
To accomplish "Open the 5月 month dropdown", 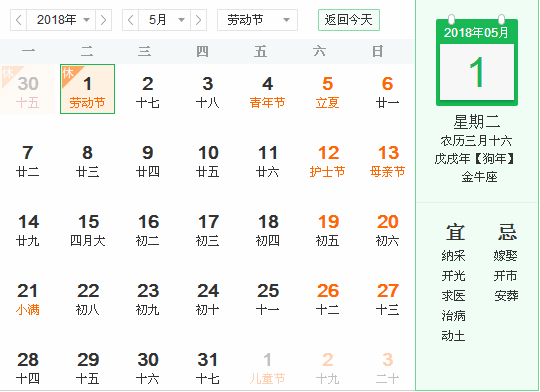I will click(164, 20).
